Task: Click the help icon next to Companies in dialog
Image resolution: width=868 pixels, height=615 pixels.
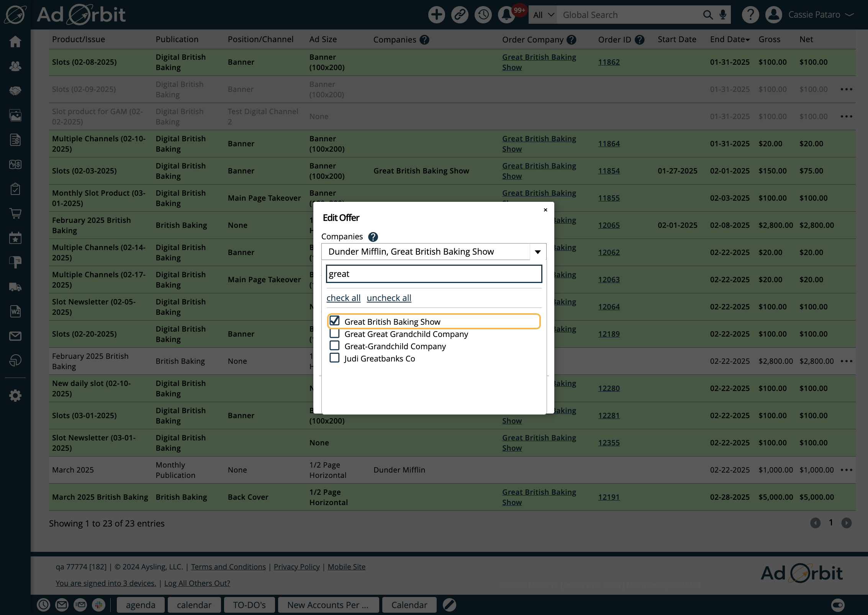Action: pyautogui.click(x=373, y=237)
